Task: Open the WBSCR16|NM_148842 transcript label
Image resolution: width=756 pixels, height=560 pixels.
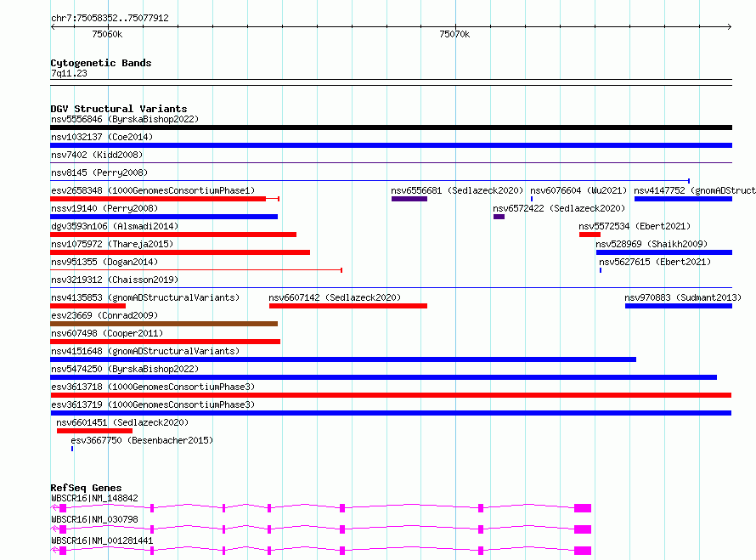Action: 94,498
